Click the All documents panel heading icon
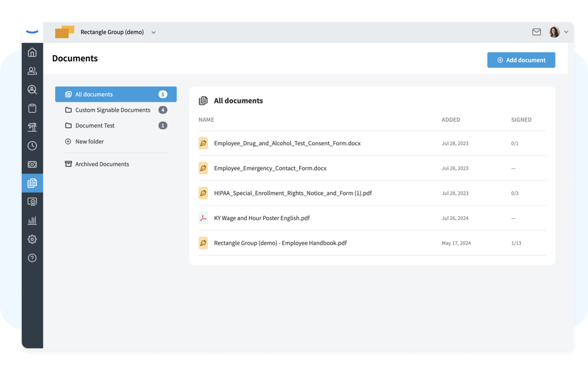This screenshot has height=378, width=588. [203, 101]
